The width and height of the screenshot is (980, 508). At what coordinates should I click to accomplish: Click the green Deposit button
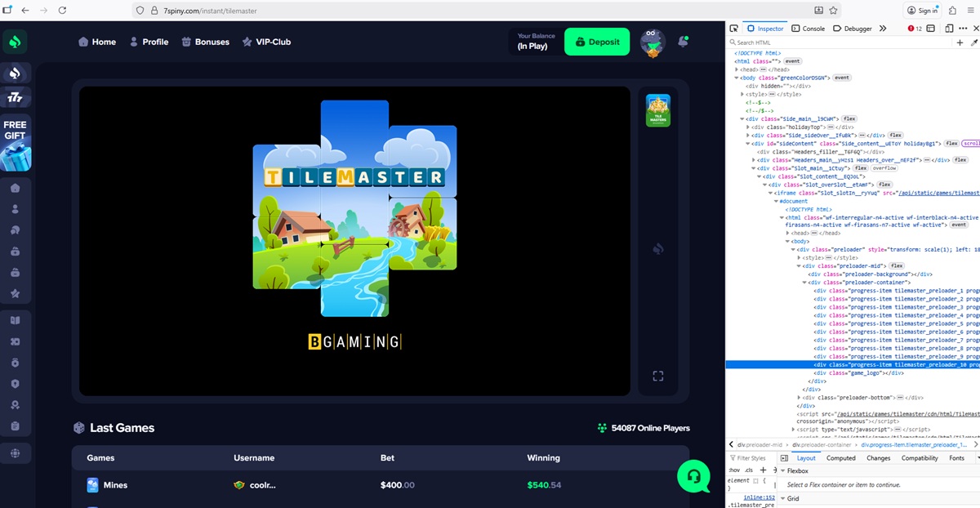pos(597,42)
